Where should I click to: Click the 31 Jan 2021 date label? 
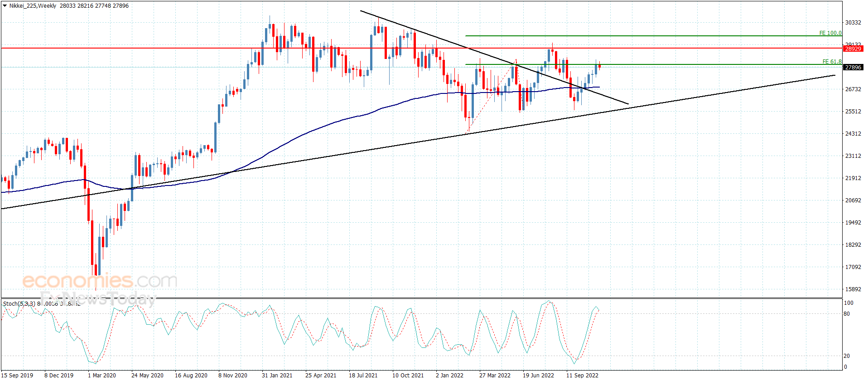point(277,375)
